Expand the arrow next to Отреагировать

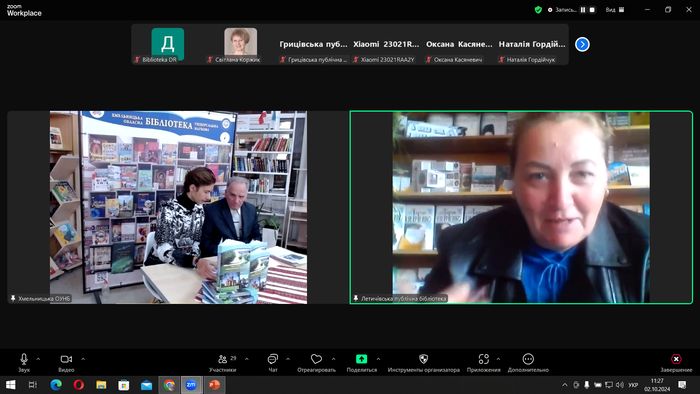click(333, 359)
